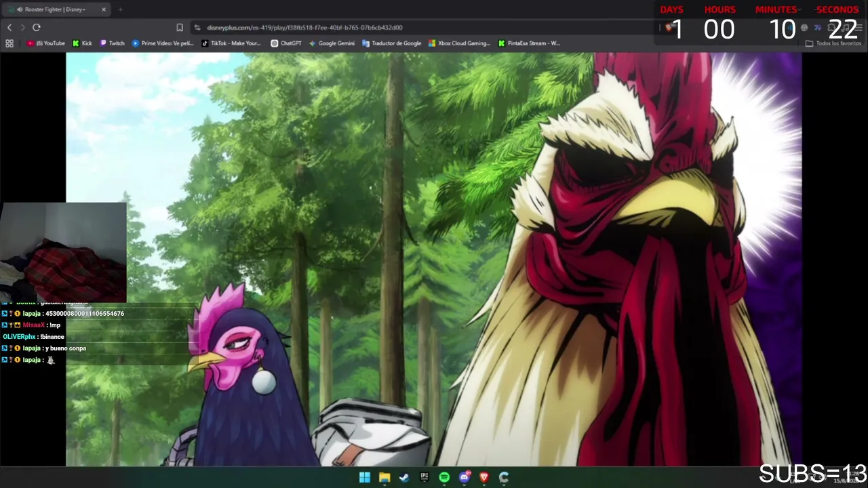Reload the Disney+ page

[x=37, y=27]
